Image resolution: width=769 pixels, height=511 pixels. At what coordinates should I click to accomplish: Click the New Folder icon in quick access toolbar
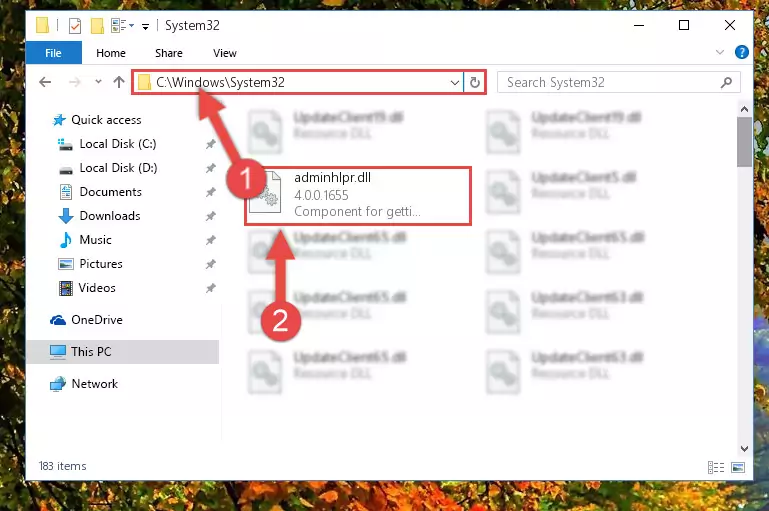97,26
